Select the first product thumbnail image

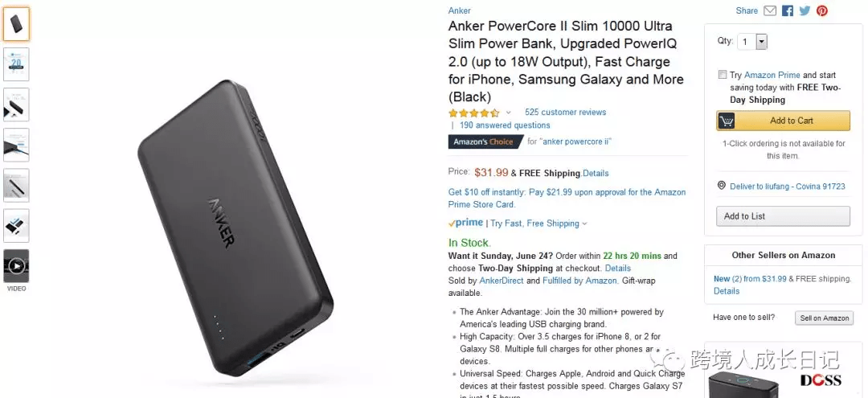[x=17, y=24]
